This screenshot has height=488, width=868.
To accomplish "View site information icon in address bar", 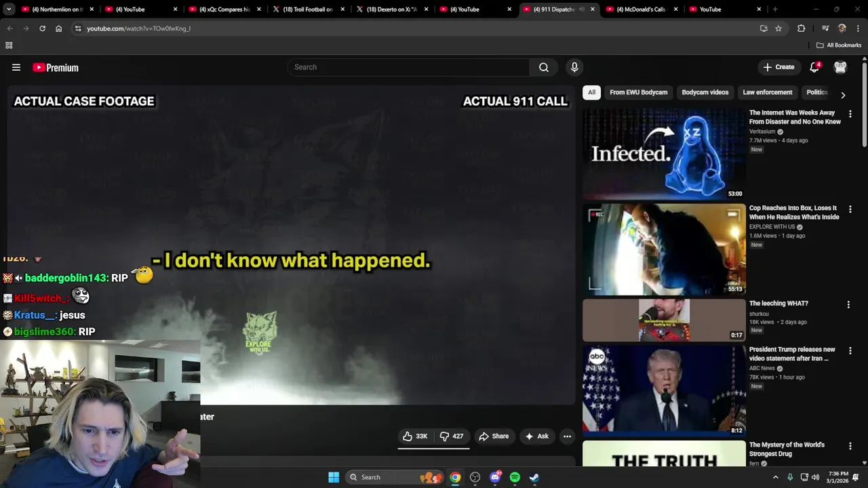I will click(x=78, y=28).
